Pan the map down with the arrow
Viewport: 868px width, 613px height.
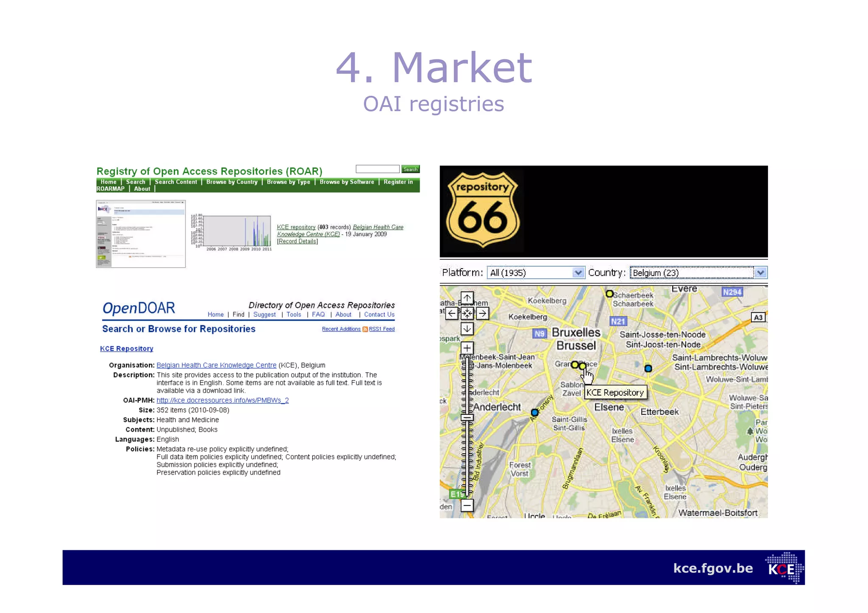coord(467,329)
